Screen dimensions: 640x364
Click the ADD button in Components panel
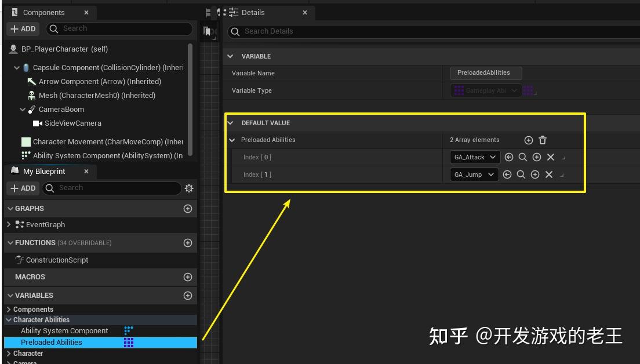pyautogui.click(x=23, y=28)
